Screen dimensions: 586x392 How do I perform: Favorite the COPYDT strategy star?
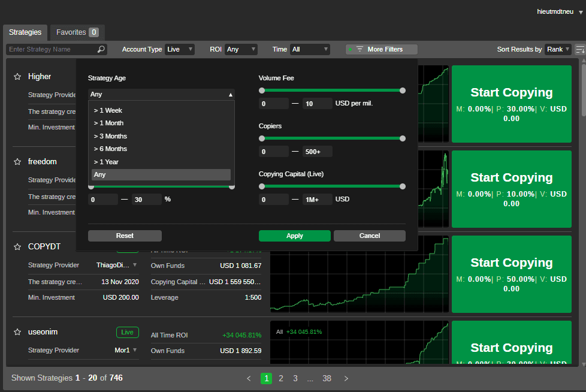[17, 246]
